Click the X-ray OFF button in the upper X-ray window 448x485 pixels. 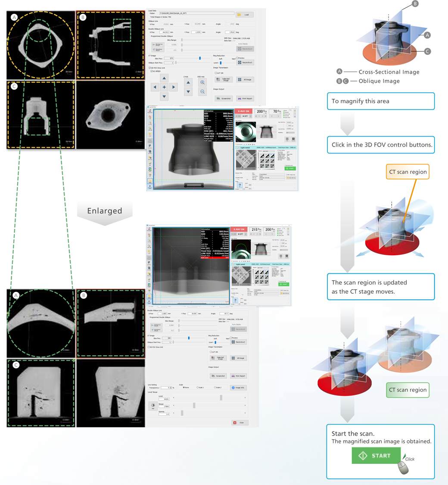tap(246, 116)
